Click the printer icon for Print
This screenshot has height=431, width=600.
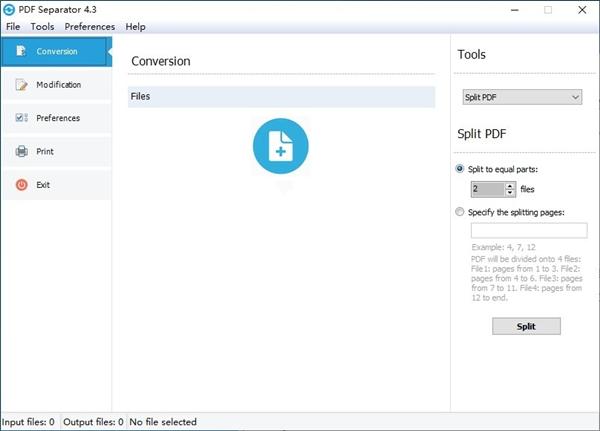[x=21, y=151]
